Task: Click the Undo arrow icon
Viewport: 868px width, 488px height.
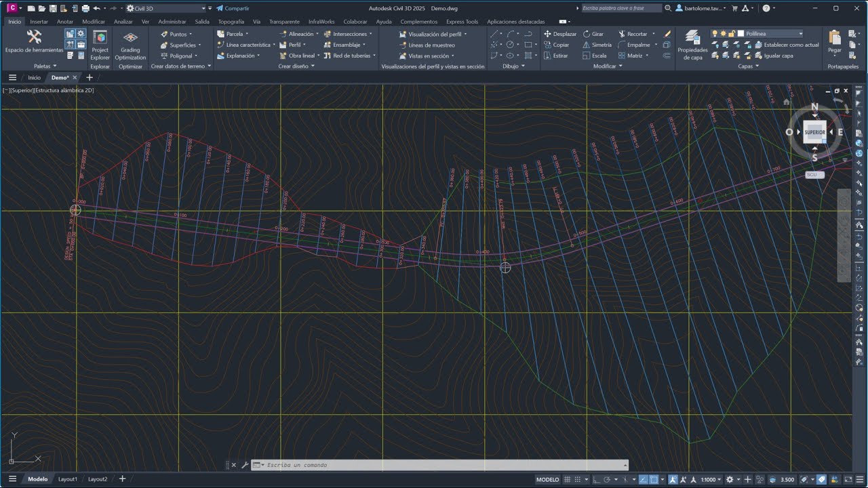Action: [96, 8]
